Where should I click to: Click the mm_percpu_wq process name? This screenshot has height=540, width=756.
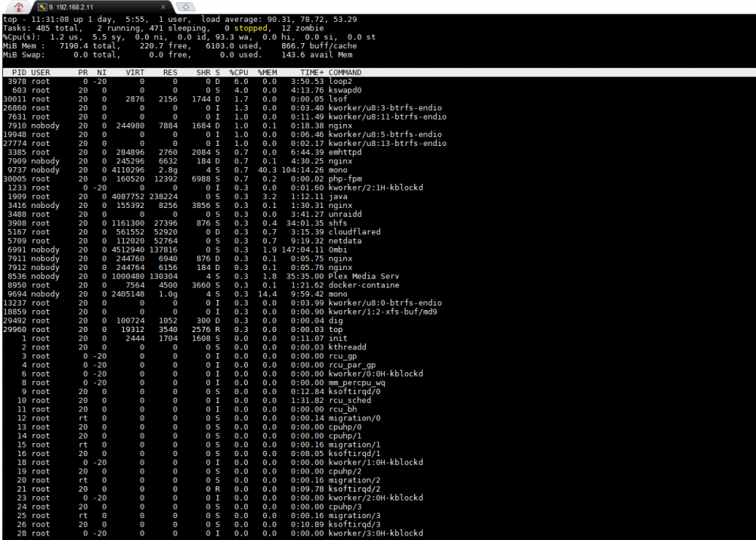pyautogui.click(x=357, y=383)
